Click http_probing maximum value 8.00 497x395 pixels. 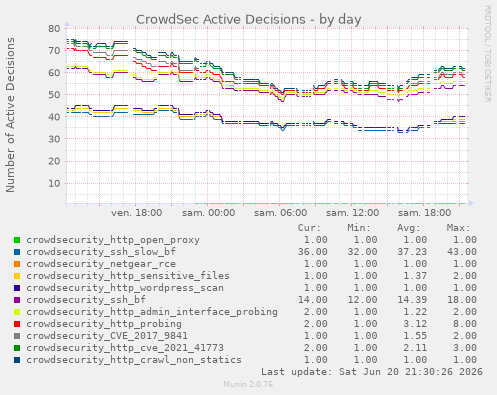click(465, 324)
